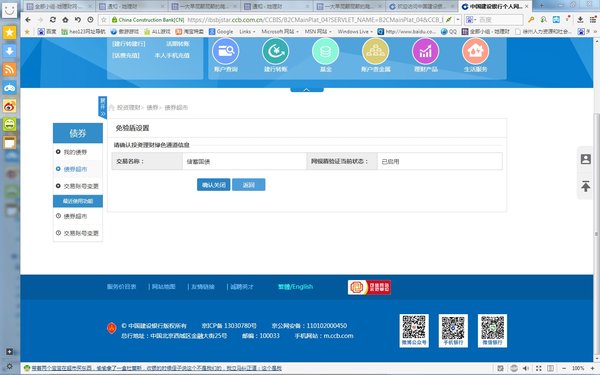
Task: Click the smiley avatar at top left
Action: click(x=10, y=10)
